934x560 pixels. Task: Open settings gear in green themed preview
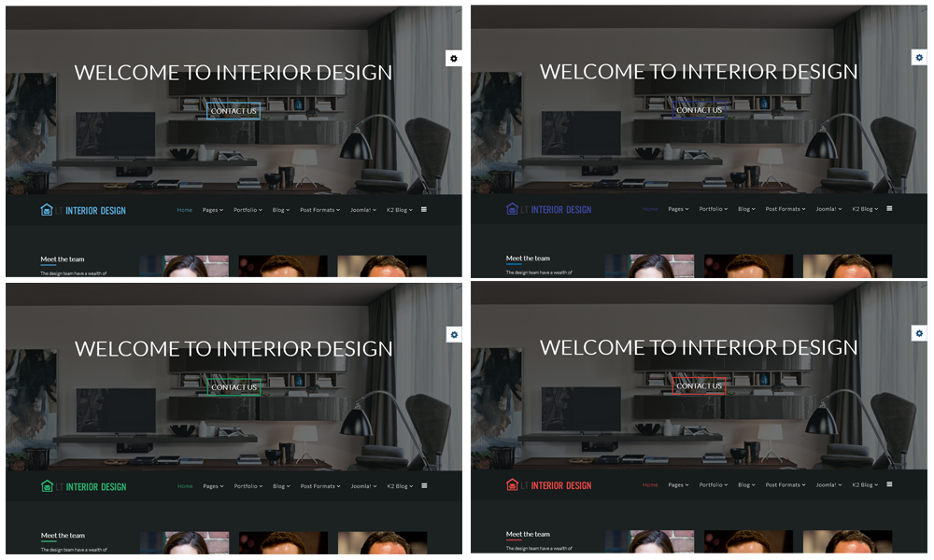(454, 334)
